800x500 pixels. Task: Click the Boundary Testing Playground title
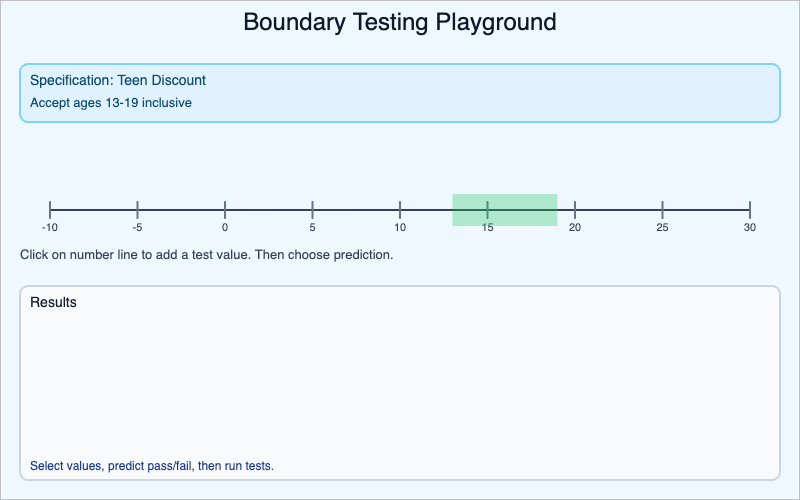(x=400, y=22)
